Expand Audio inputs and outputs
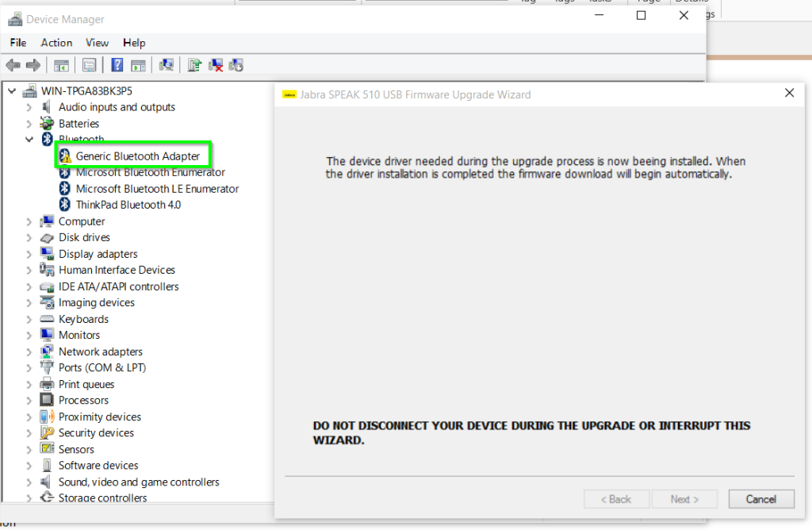Viewport: 812px width, 530px height. pyautogui.click(x=29, y=107)
